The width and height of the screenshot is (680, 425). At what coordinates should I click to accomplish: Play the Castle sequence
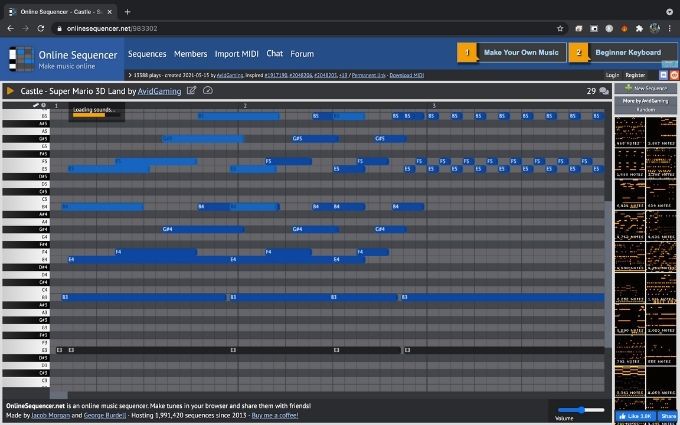point(10,91)
